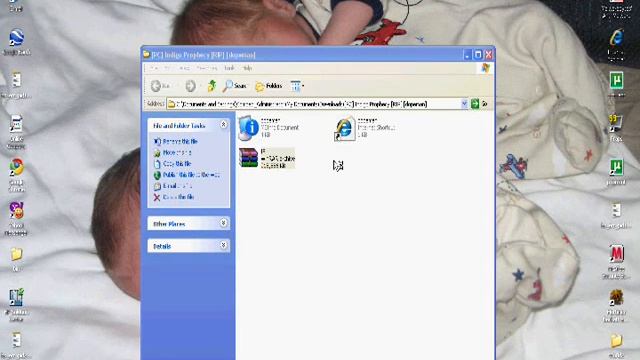Select the Google Earth desktop icon

[16, 42]
